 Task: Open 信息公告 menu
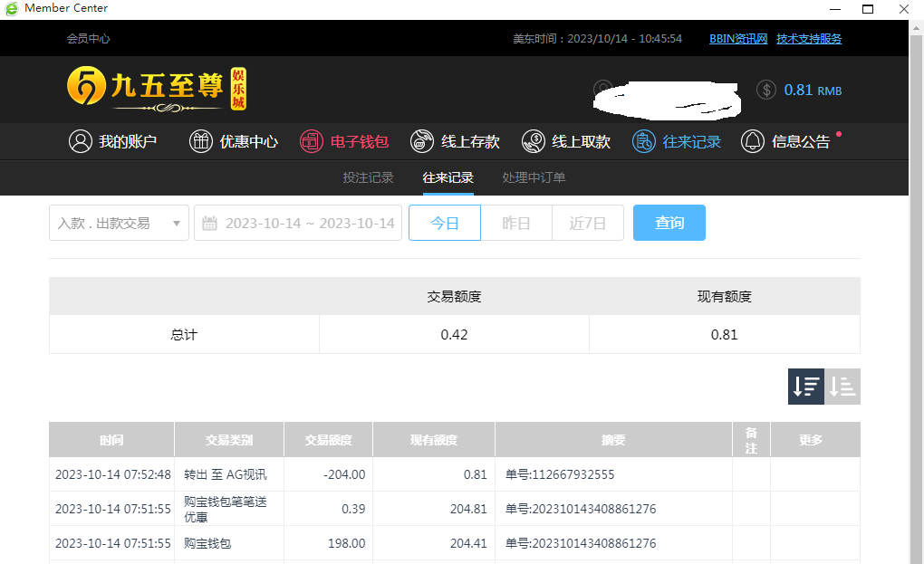pos(786,141)
